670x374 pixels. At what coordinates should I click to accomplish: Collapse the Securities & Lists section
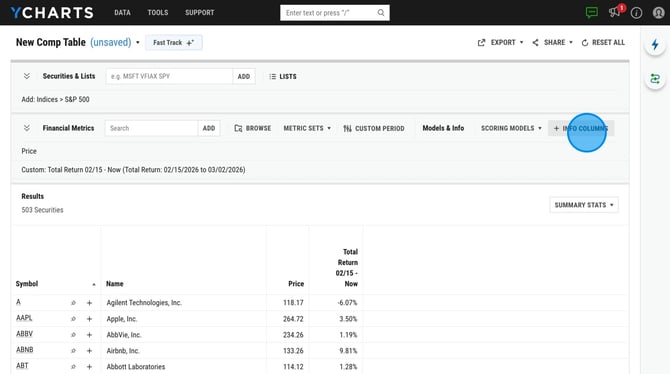[26, 76]
